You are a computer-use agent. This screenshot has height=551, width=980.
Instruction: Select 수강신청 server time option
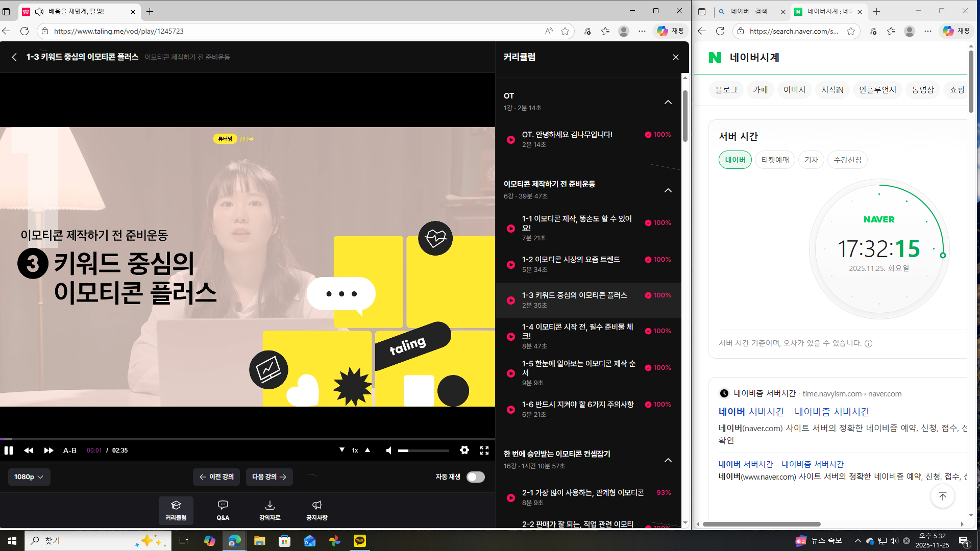coord(847,160)
